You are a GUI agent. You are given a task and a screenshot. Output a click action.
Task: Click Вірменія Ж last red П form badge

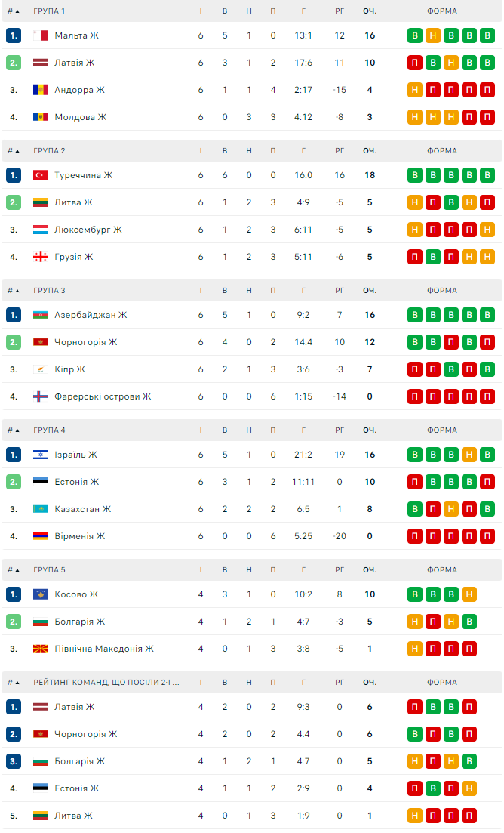487,536
